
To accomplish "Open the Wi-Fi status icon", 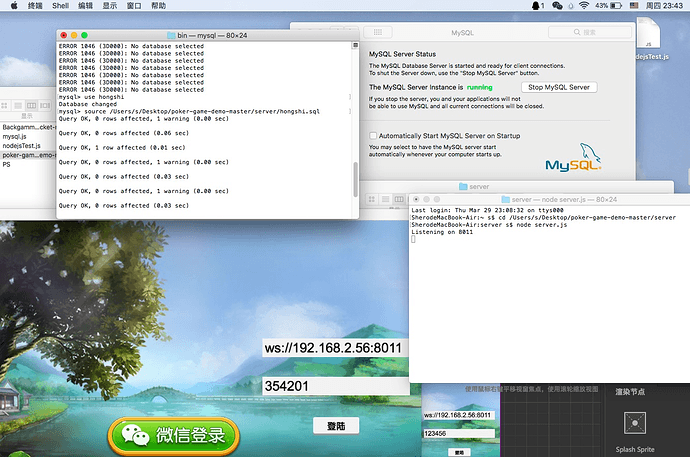I will coord(584,5).
